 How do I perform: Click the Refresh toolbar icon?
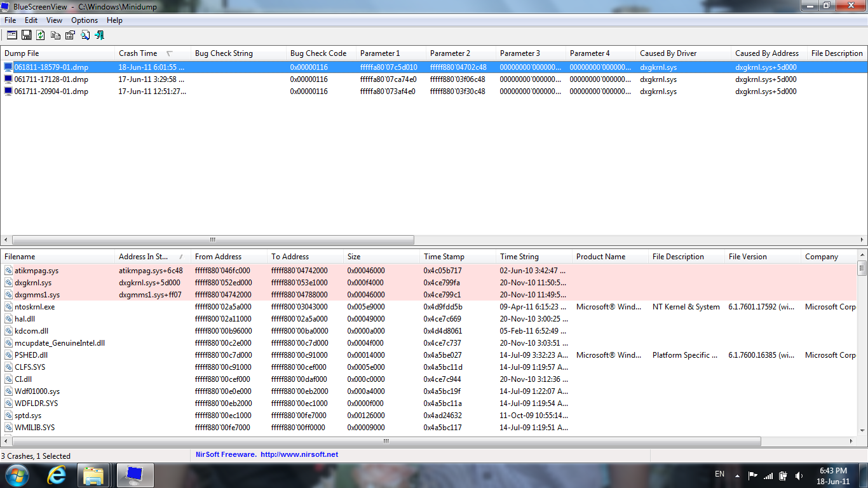click(41, 35)
